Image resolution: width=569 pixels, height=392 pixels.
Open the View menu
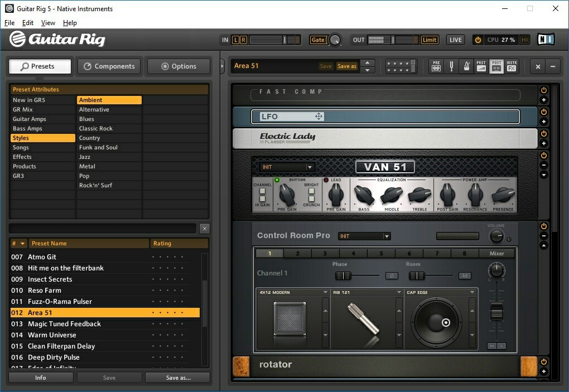(x=48, y=23)
